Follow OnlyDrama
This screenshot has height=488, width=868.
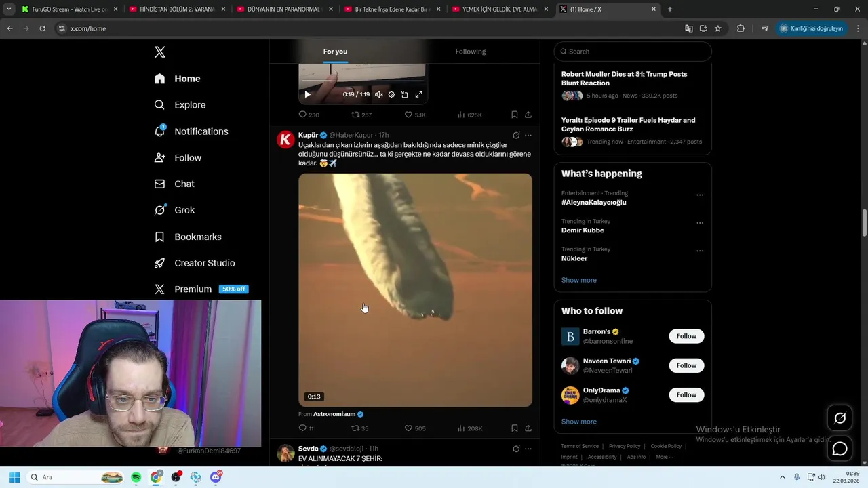point(686,394)
